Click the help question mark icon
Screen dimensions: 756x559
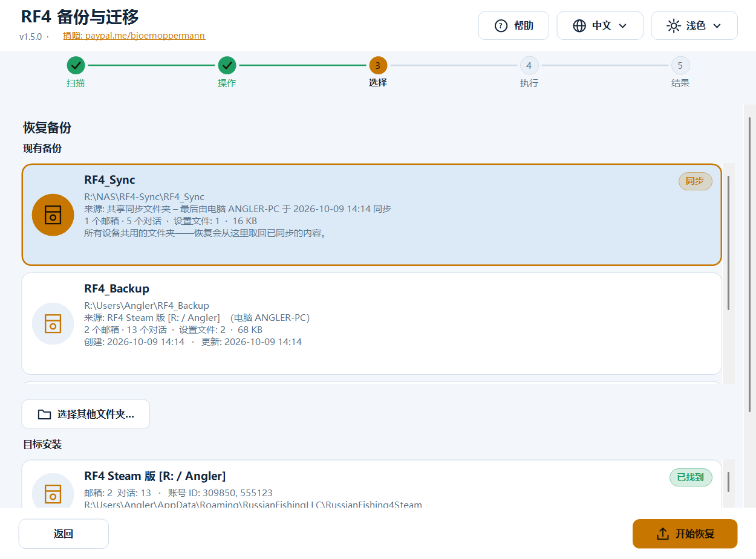pyautogui.click(x=501, y=26)
